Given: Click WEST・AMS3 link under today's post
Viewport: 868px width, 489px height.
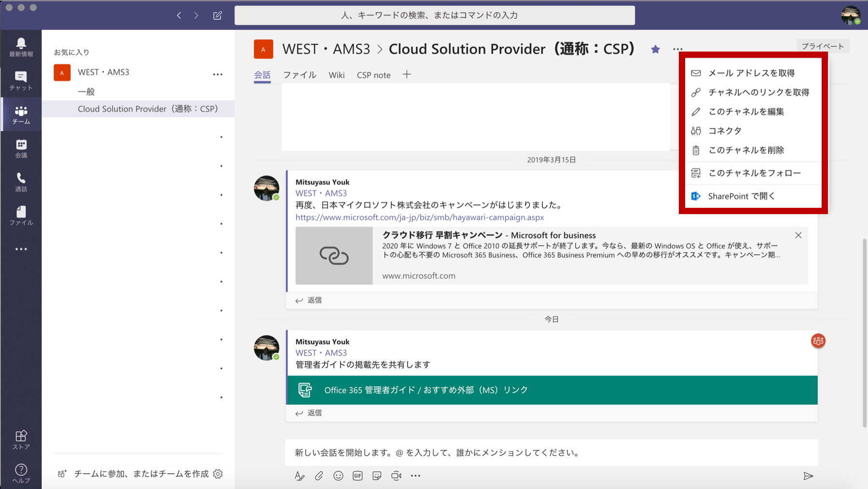Looking at the screenshot, I should pyautogui.click(x=321, y=353).
